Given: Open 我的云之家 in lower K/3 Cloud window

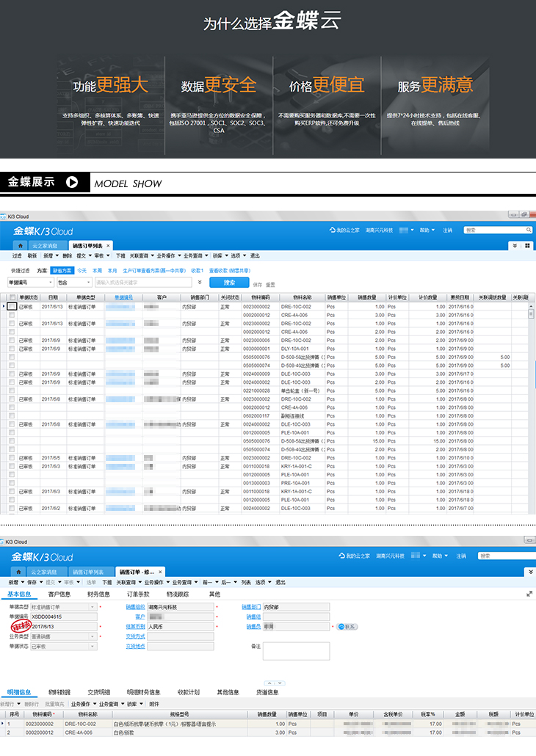Looking at the screenshot, I should pos(354,556).
